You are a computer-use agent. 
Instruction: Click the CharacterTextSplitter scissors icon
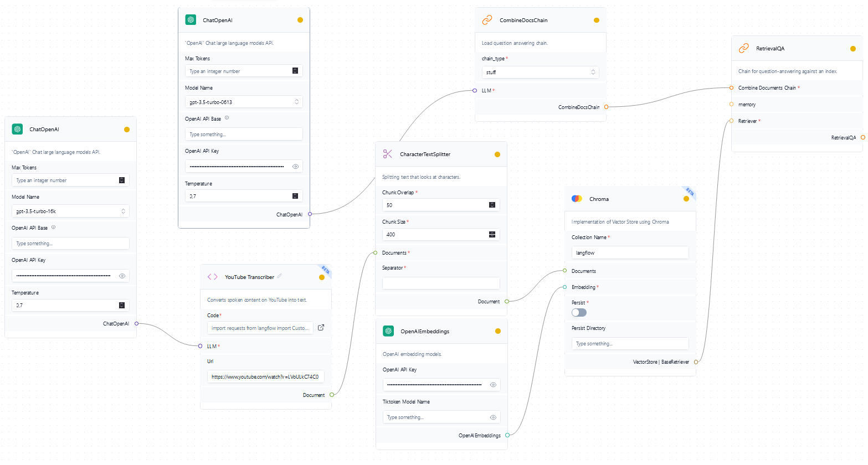(x=387, y=154)
